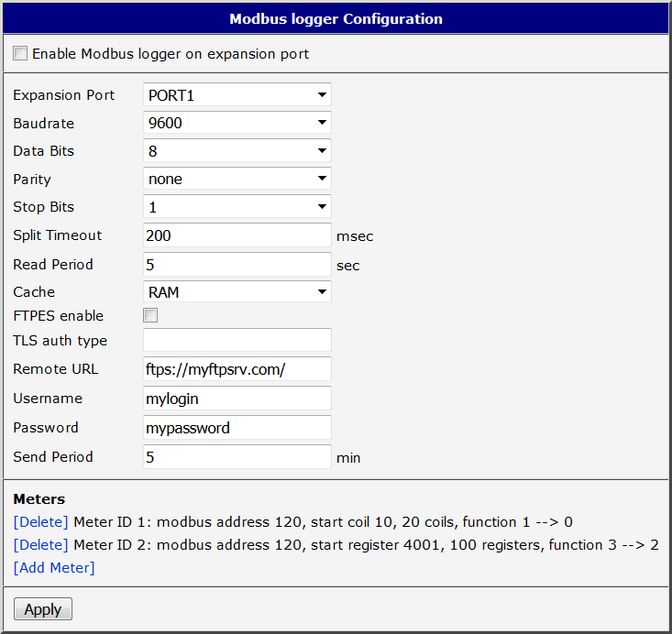Click the 'Split Timeout' label
Image resolution: width=672 pixels, height=634 pixels.
pyautogui.click(x=58, y=235)
